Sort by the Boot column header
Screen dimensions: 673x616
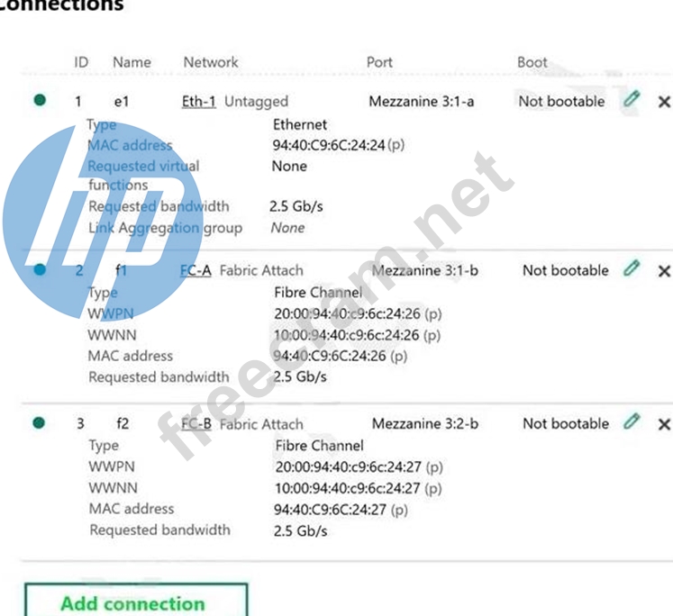pyautogui.click(x=532, y=62)
